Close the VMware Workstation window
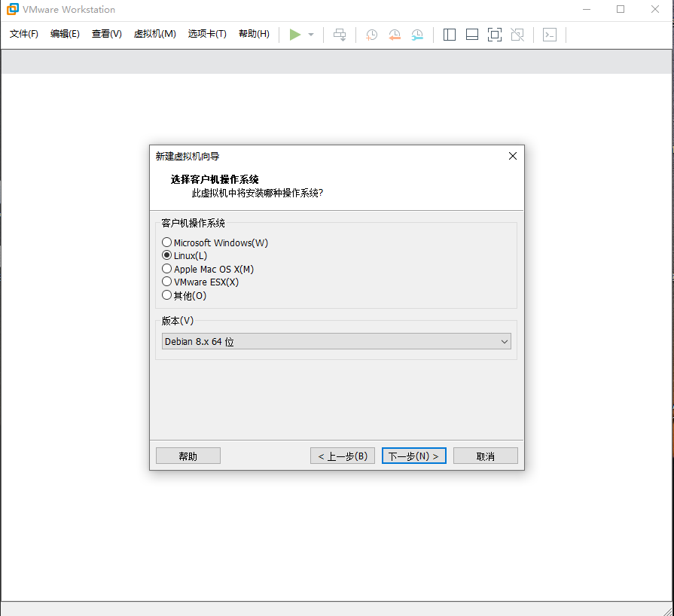The width and height of the screenshot is (674, 616). 655,10
